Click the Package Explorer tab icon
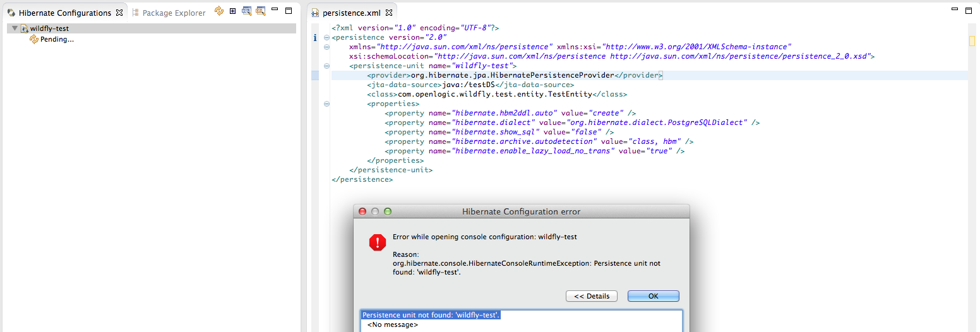The image size is (980, 332). click(x=135, y=13)
